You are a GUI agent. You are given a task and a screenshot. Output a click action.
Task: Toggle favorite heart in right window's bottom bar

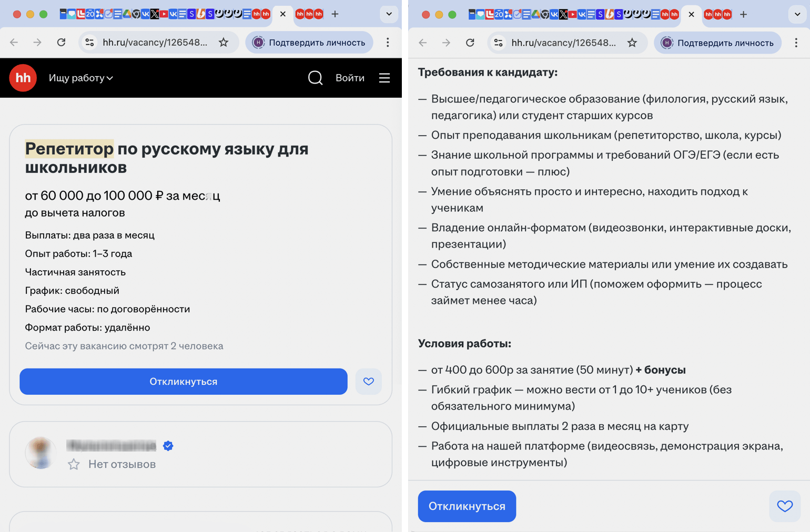coord(784,506)
